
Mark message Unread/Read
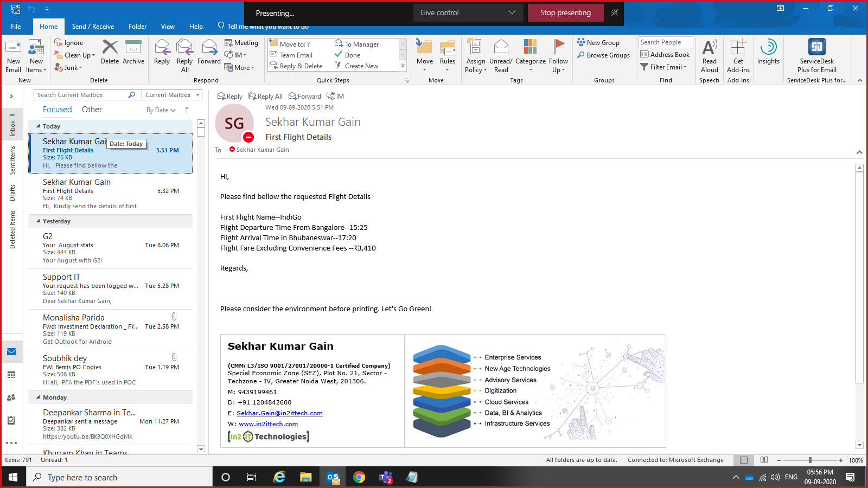(x=501, y=56)
